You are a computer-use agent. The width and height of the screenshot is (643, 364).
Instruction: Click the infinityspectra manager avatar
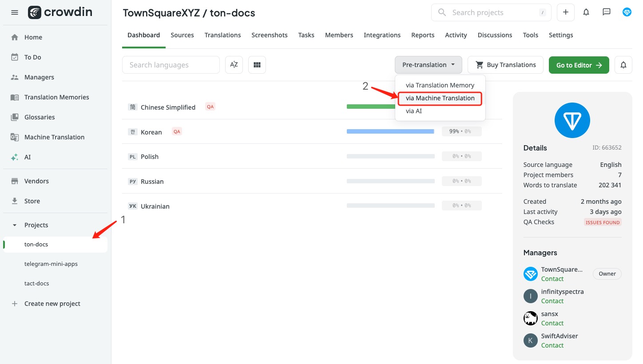point(531,296)
